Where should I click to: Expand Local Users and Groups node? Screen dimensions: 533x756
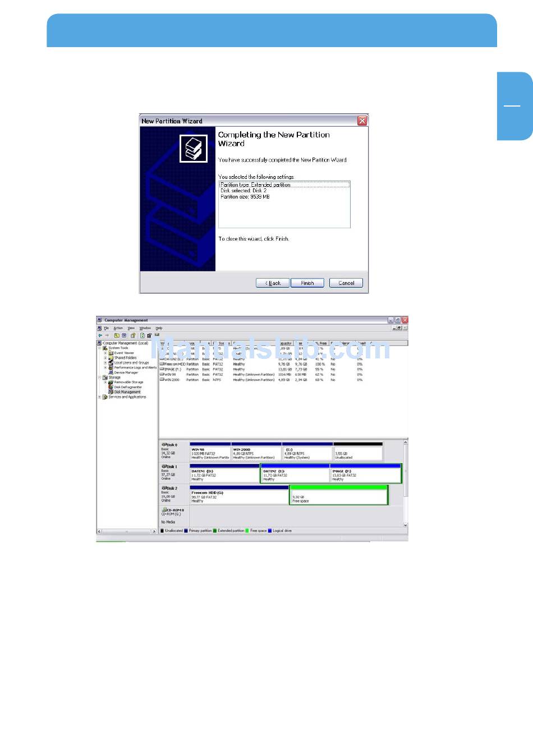click(105, 362)
